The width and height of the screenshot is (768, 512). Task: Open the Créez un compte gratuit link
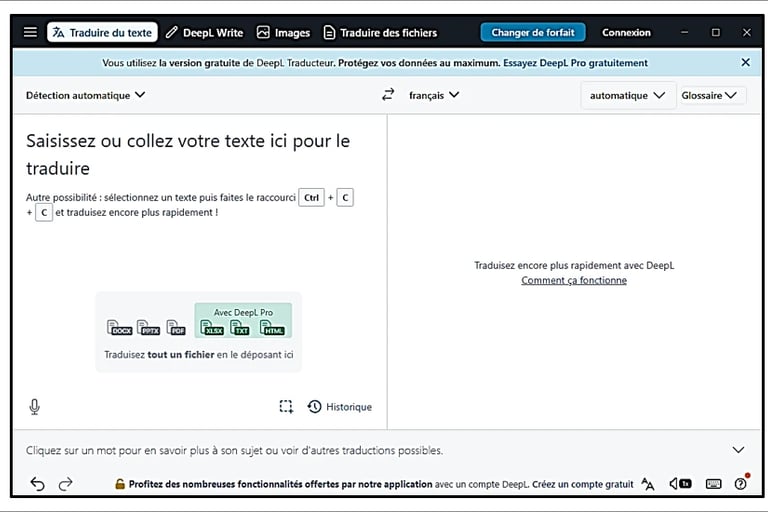(x=582, y=484)
